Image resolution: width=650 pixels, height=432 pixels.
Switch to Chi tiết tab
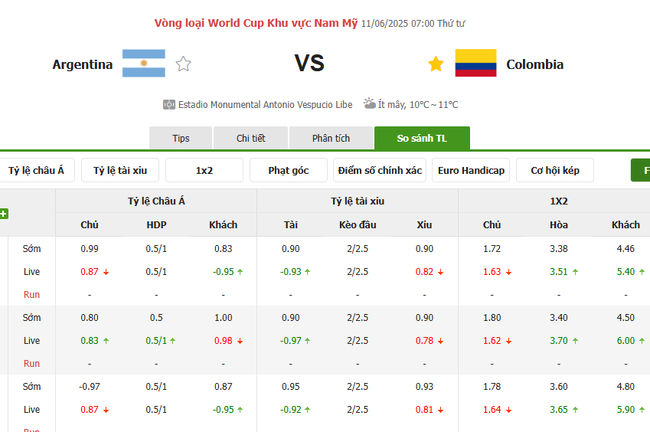click(x=251, y=138)
